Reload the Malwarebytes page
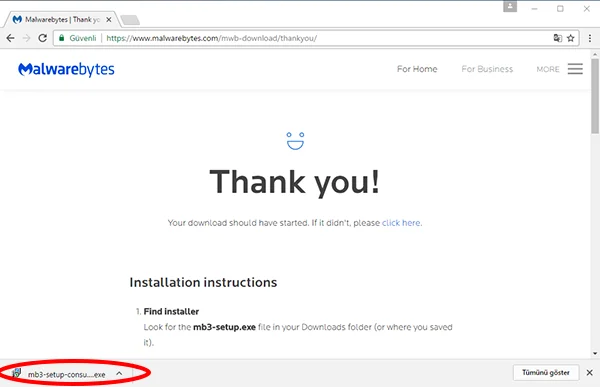The width and height of the screenshot is (600, 387). 42,38
